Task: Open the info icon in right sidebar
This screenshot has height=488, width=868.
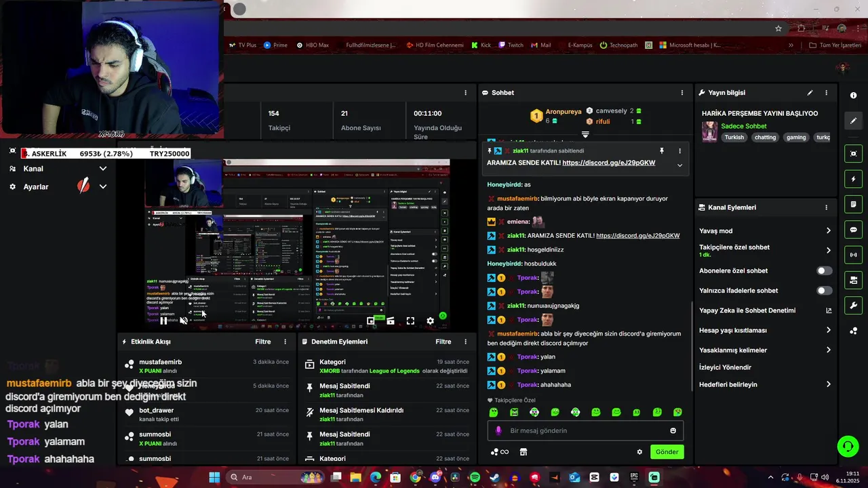Action: click(853, 96)
